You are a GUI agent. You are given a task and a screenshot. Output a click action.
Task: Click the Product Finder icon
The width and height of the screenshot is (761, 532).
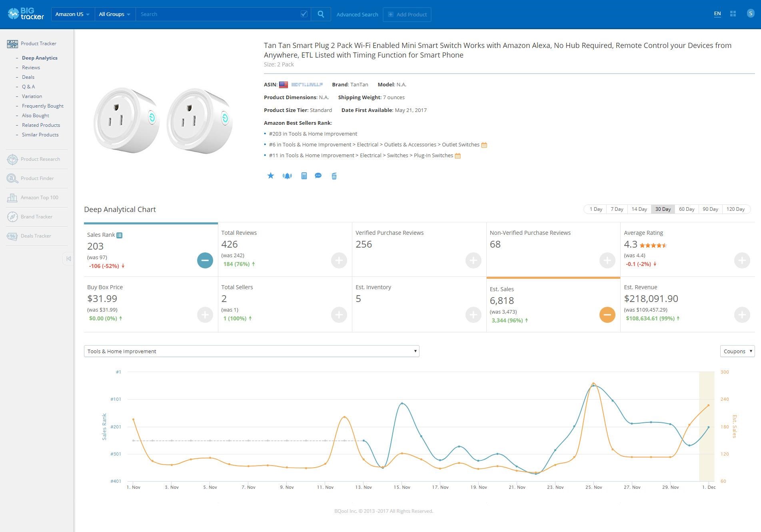(x=12, y=178)
